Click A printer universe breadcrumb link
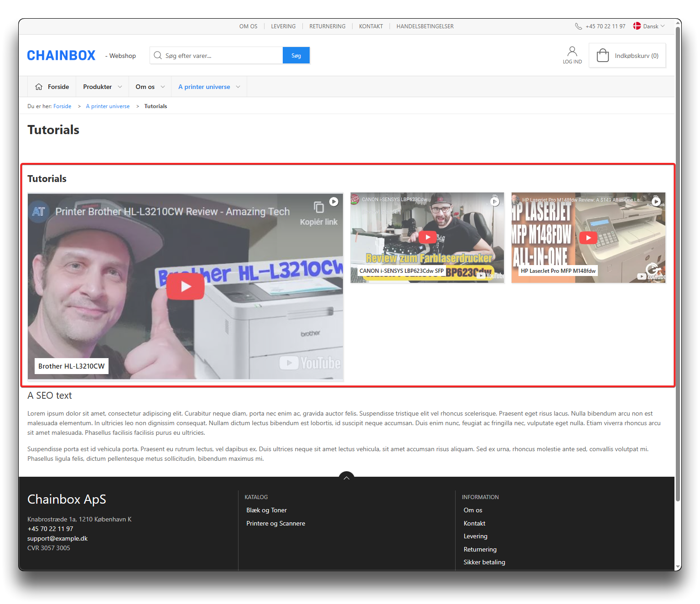 pyautogui.click(x=108, y=106)
